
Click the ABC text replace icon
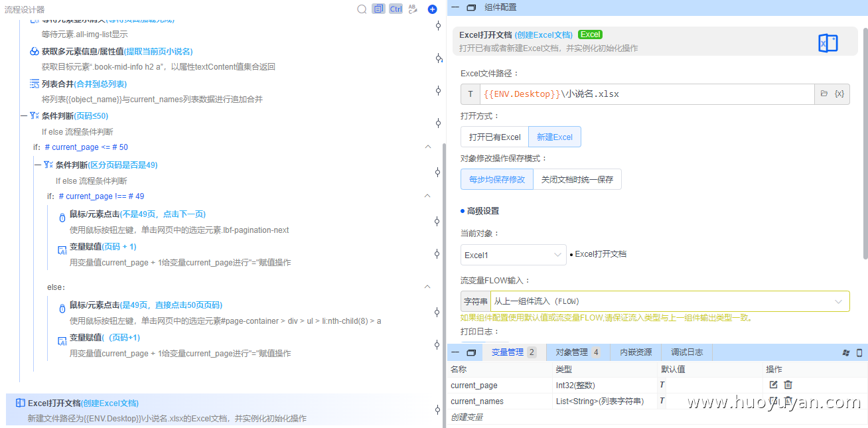[413, 9]
